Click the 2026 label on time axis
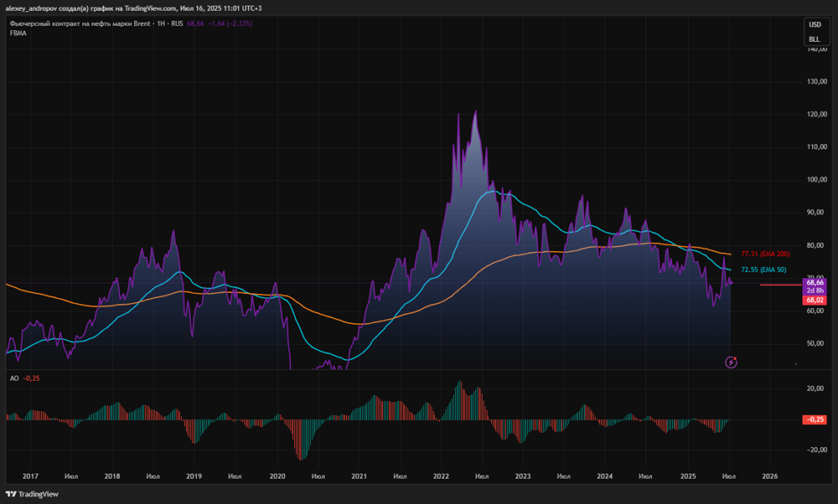838x504 pixels. 770,476
